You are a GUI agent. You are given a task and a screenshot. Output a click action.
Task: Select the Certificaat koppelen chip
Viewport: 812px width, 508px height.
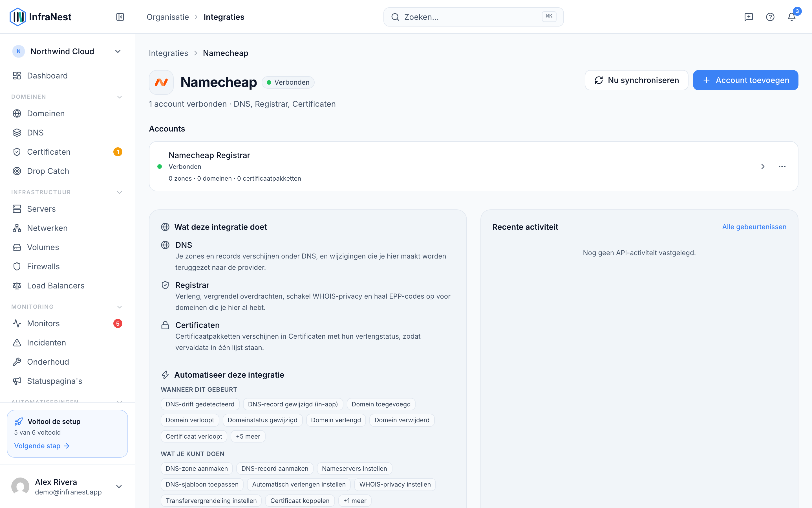click(x=300, y=501)
